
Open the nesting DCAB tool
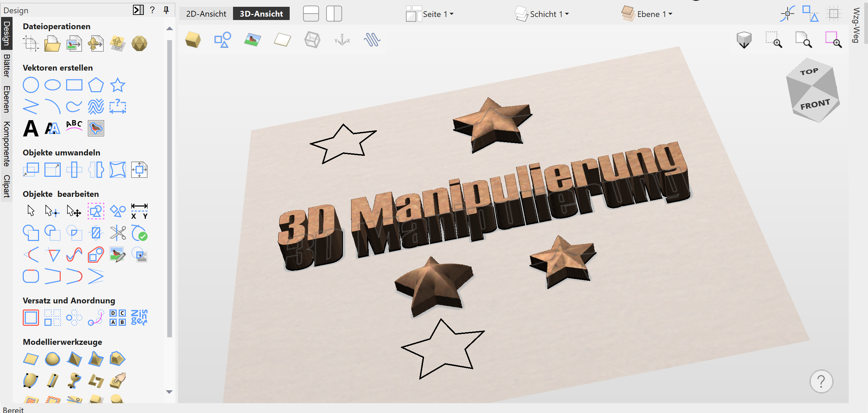[x=118, y=318]
